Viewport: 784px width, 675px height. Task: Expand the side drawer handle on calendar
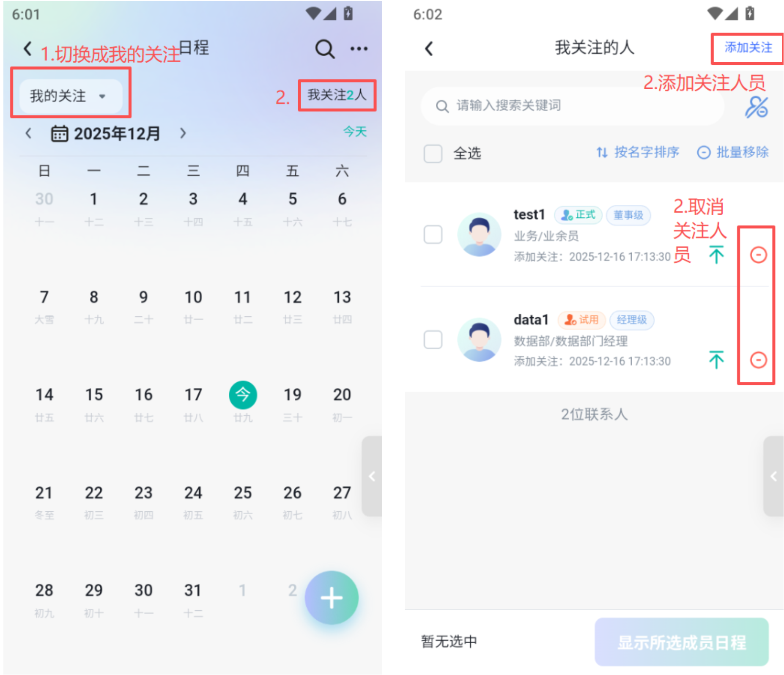pos(372,476)
